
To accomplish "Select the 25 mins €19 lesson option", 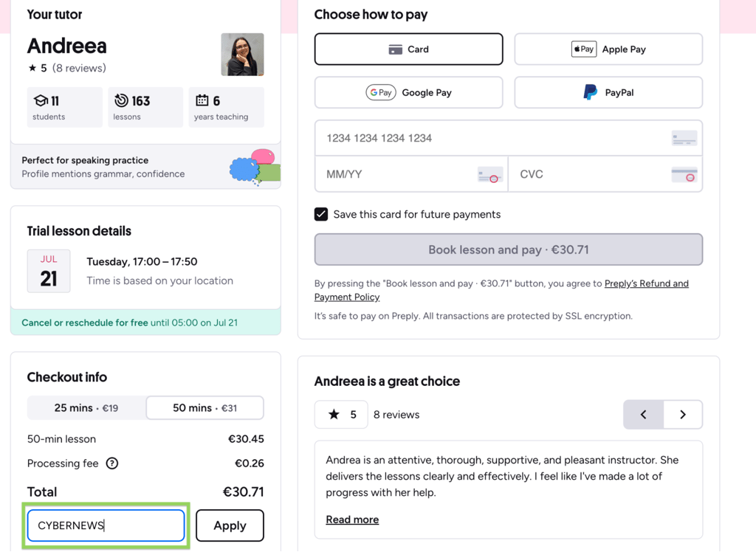I will point(86,408).
